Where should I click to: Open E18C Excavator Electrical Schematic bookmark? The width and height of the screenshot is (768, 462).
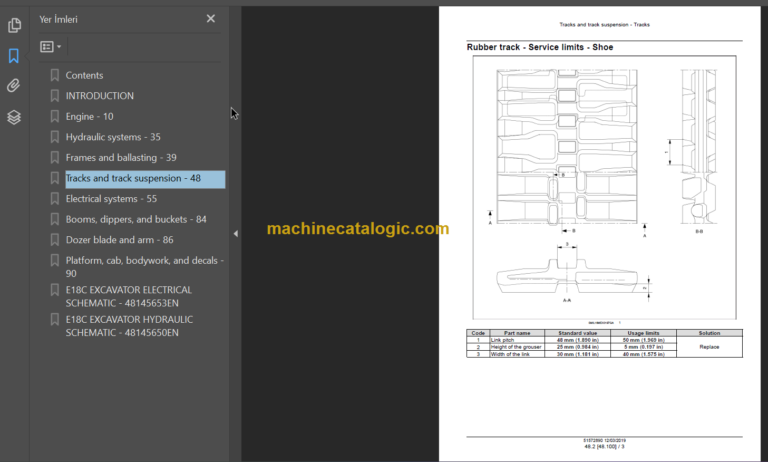click(129, 296)
